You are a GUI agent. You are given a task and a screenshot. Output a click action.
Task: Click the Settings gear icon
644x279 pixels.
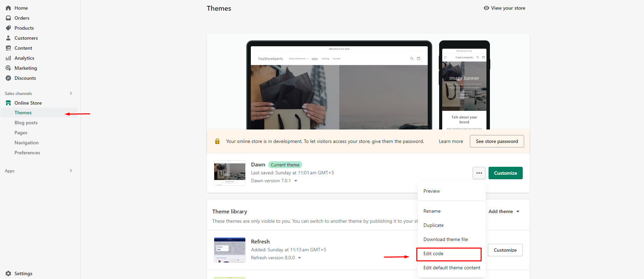pyautogui.click(x=8, y=273)
